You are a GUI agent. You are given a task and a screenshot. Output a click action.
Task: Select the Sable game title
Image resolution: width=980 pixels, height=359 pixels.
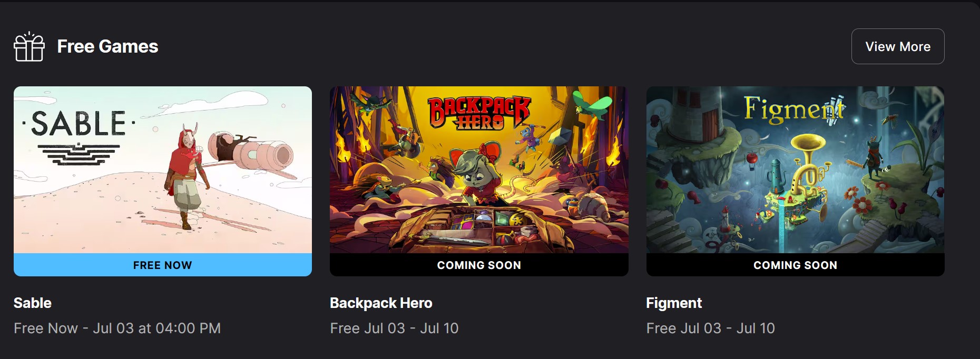(x=33, y=303)
